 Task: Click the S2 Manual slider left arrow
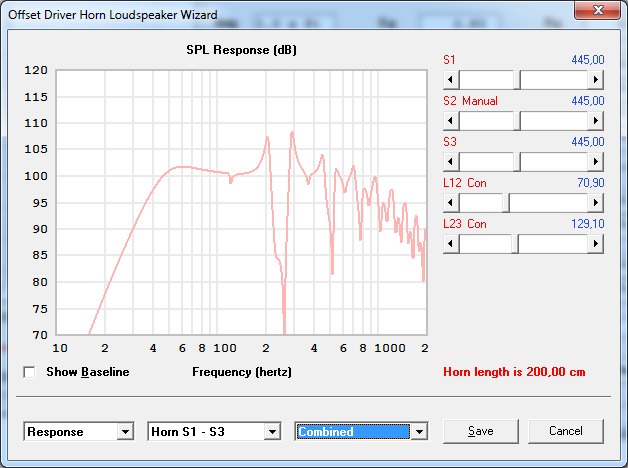point(451,121)
